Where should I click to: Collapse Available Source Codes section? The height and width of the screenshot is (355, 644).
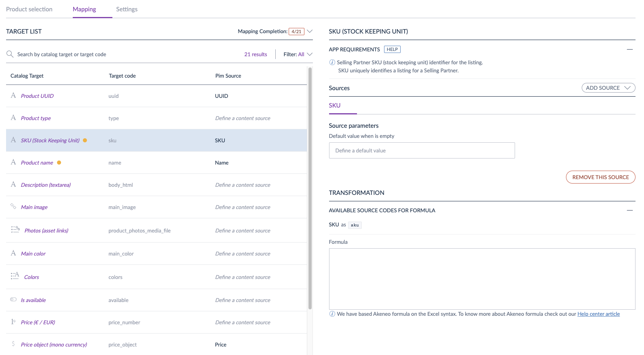pyautogui.click(x=629, y=210)
